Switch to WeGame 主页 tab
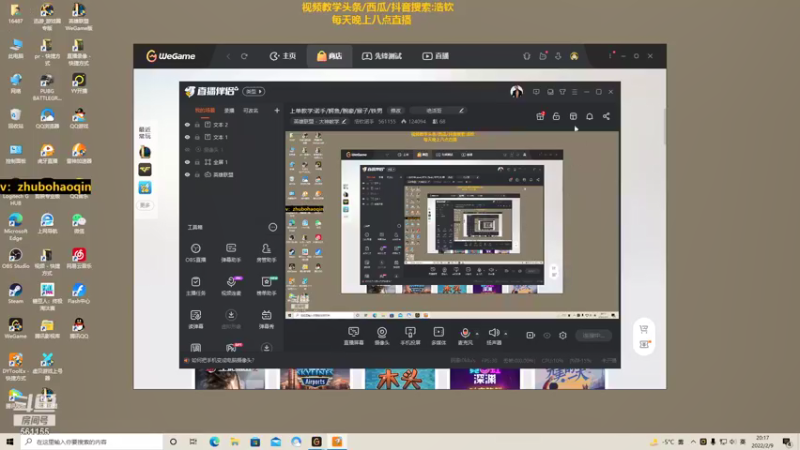800x450 pixels. click(283, 56)
